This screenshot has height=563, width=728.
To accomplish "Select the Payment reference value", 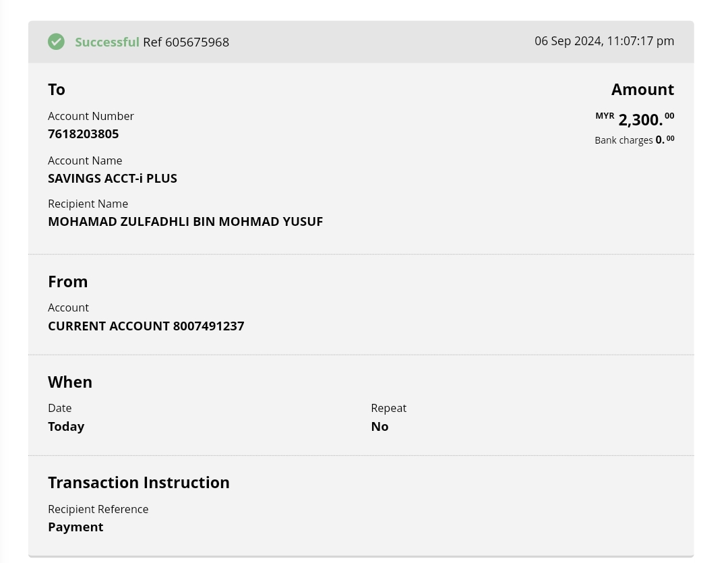I will [75, 527].
